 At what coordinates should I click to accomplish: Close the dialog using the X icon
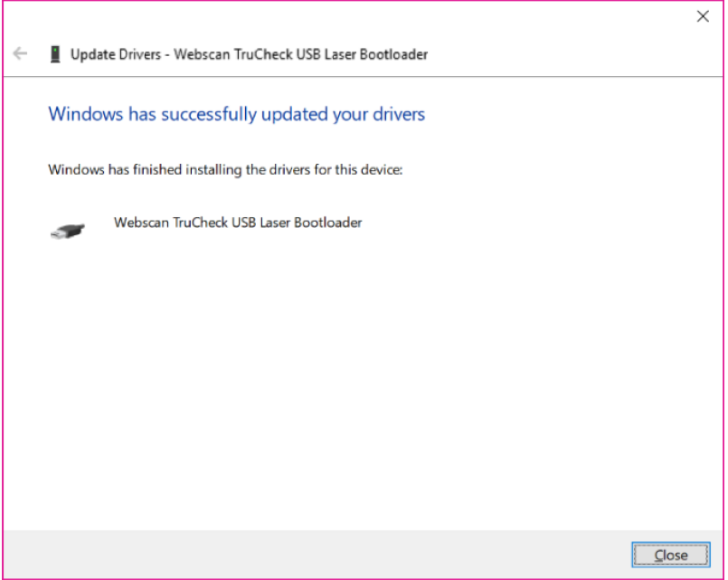(x=703, y=17)
